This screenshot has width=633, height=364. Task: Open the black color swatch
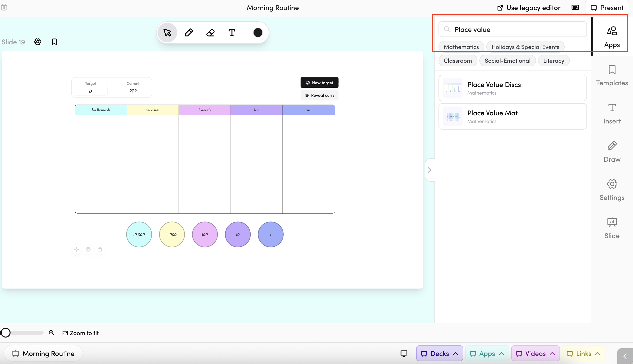258,33
